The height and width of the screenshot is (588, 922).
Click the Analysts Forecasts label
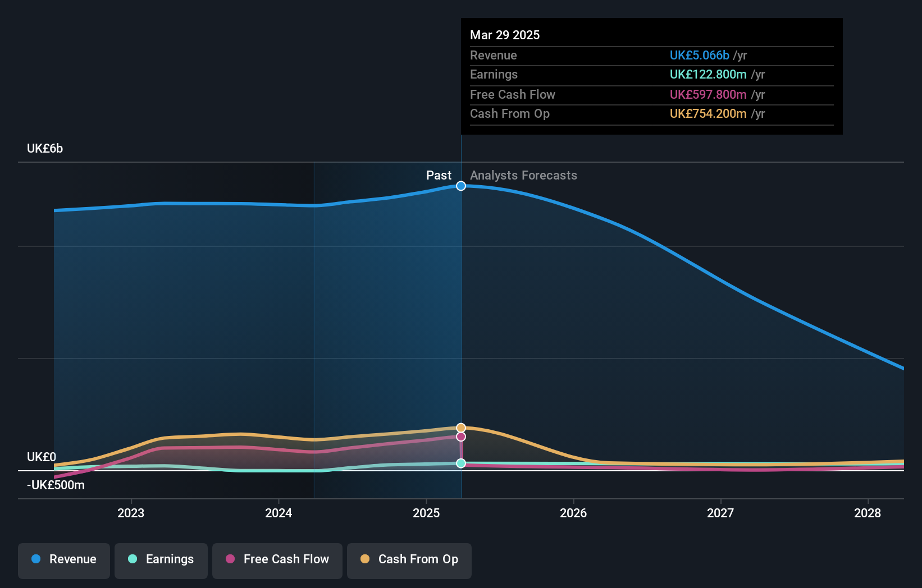(x=523, y=176)
